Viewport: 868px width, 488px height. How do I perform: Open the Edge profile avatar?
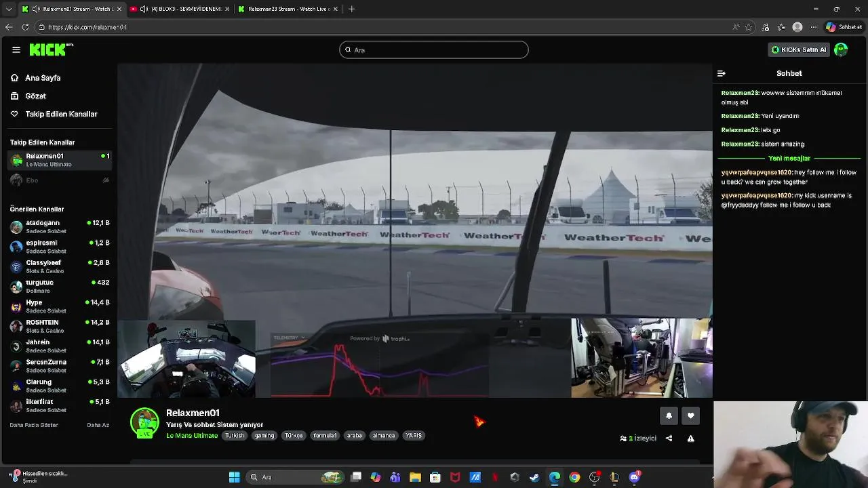tap(797, 27)
